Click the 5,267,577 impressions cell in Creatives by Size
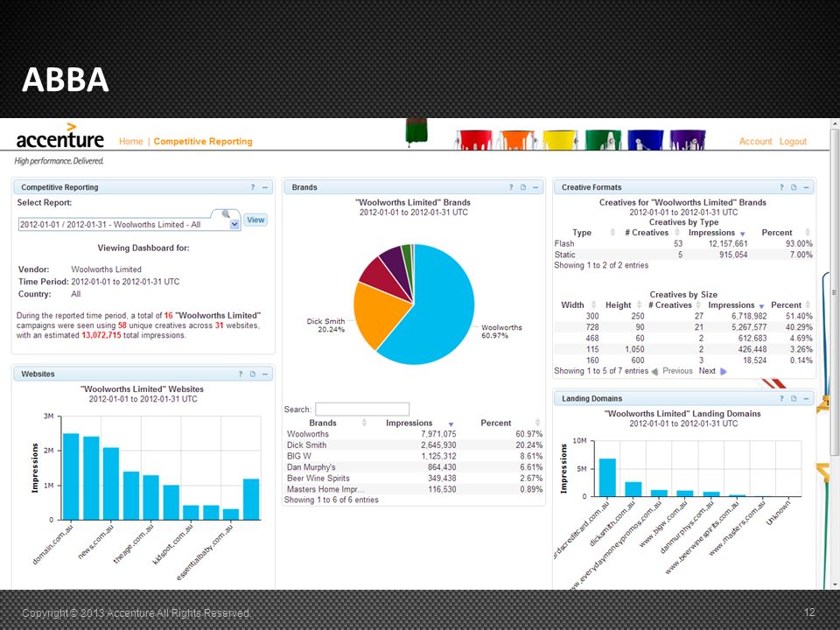Screen dimensions: 840x630 (x=749, y=327)
